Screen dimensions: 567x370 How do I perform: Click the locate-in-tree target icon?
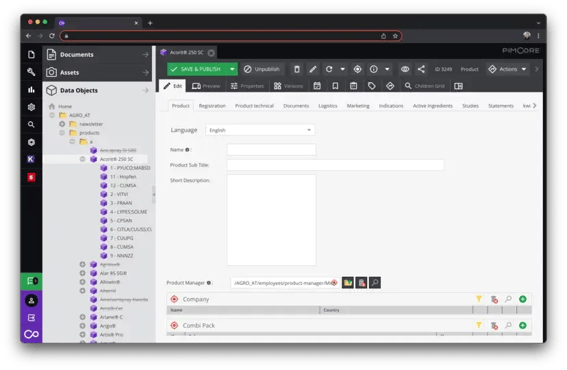(357, 69)
